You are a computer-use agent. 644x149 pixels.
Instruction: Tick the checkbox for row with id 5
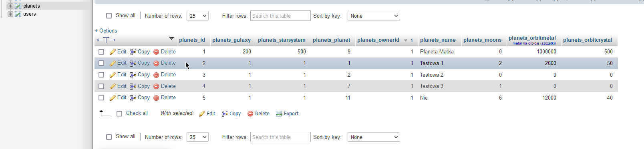(x=101, y=98)
